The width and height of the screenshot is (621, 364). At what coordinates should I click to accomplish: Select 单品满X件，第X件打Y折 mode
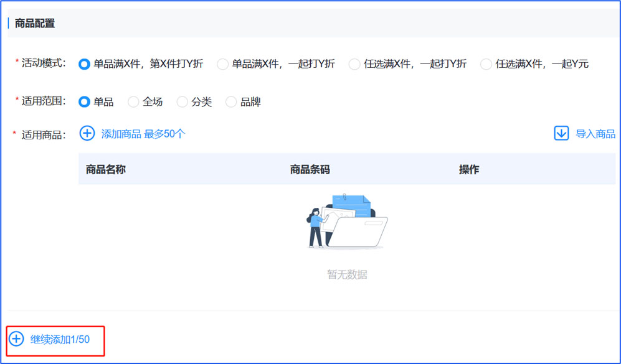[x=84, y=63]
